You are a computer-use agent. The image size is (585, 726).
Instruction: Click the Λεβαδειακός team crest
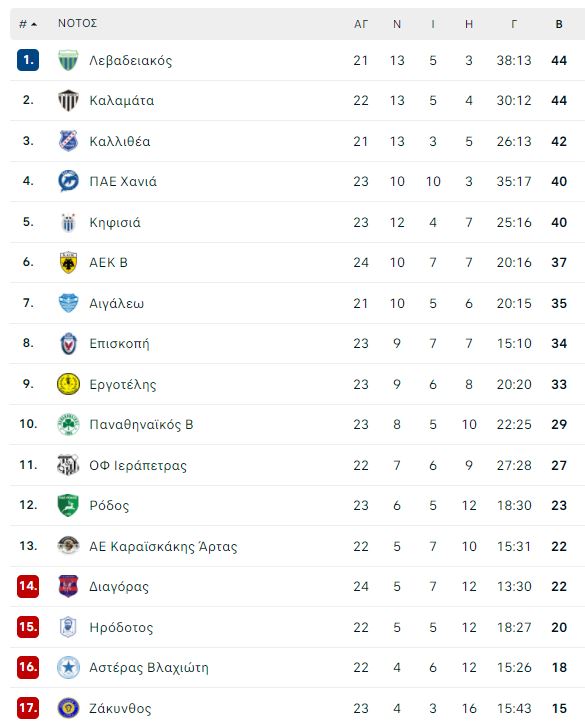tap(68, 60)
